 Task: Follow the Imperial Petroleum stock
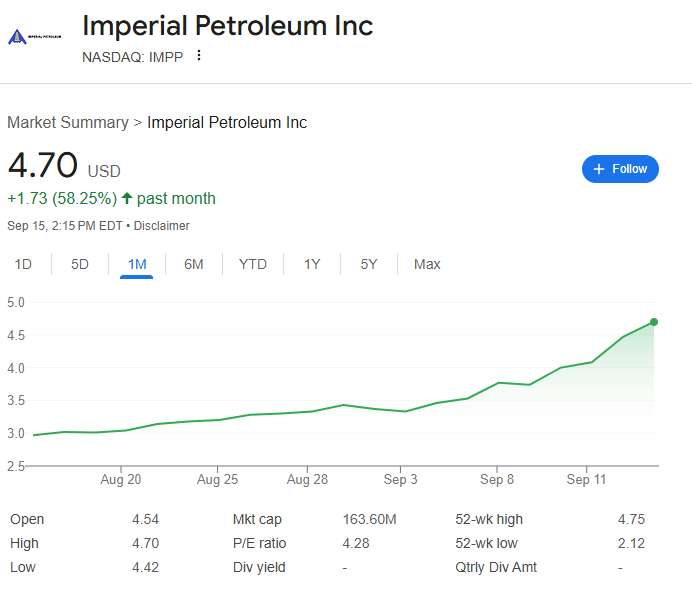(620, 169)
